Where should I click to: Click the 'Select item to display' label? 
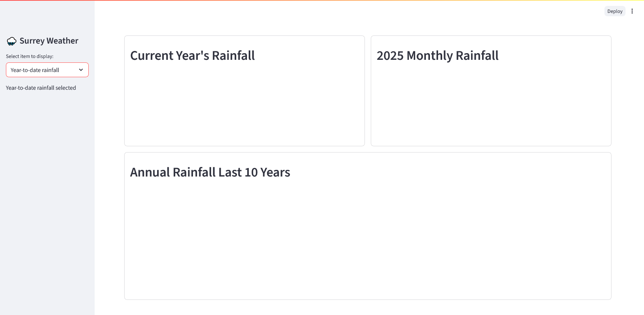coord(30,56)
